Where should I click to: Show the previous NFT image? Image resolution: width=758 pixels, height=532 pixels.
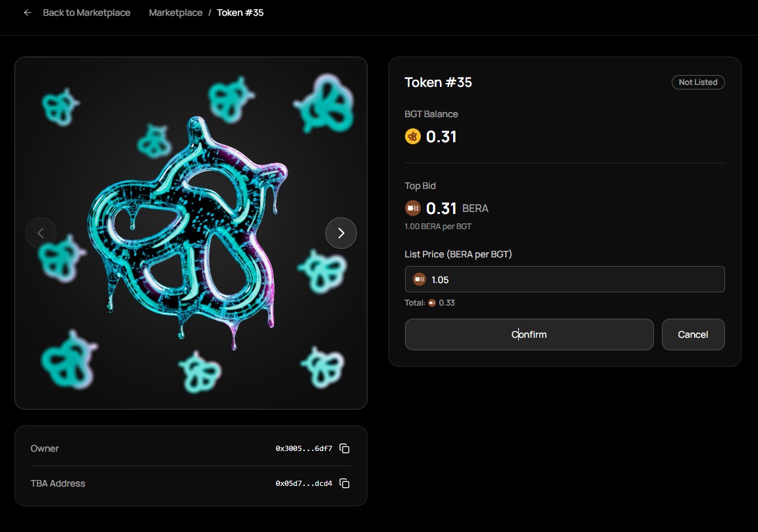coord(41,232)
